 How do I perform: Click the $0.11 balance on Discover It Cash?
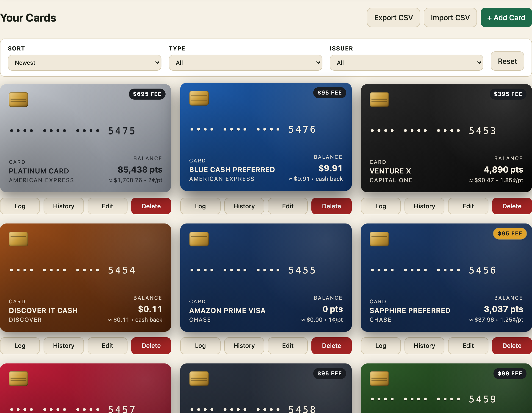tap(150, 309)
